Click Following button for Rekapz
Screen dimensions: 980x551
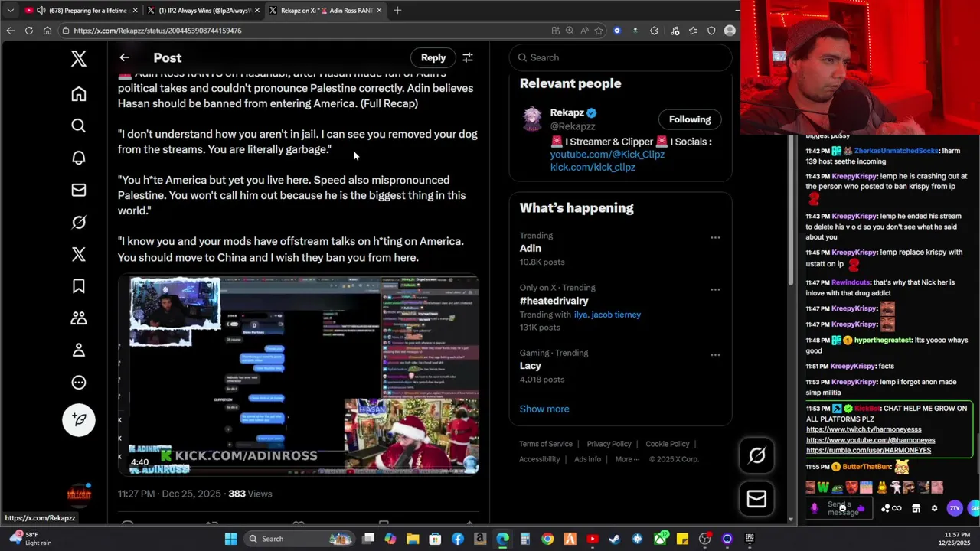click(690, 119)
